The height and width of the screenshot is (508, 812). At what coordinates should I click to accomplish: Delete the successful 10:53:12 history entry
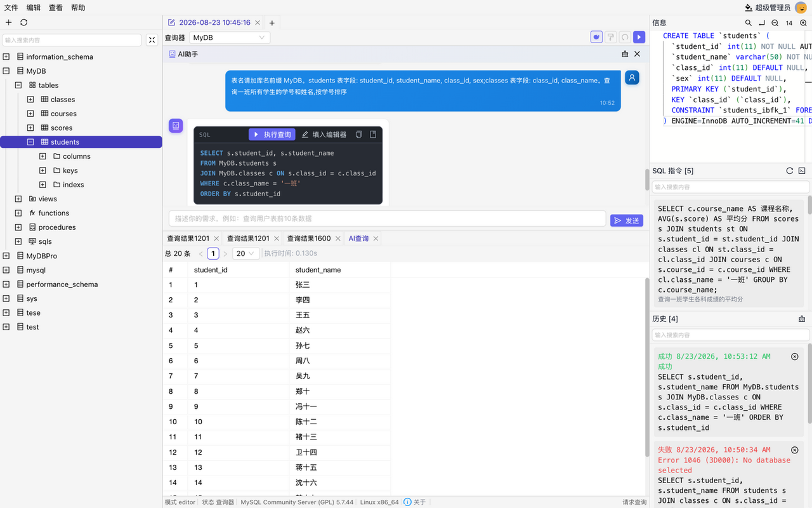795,357
